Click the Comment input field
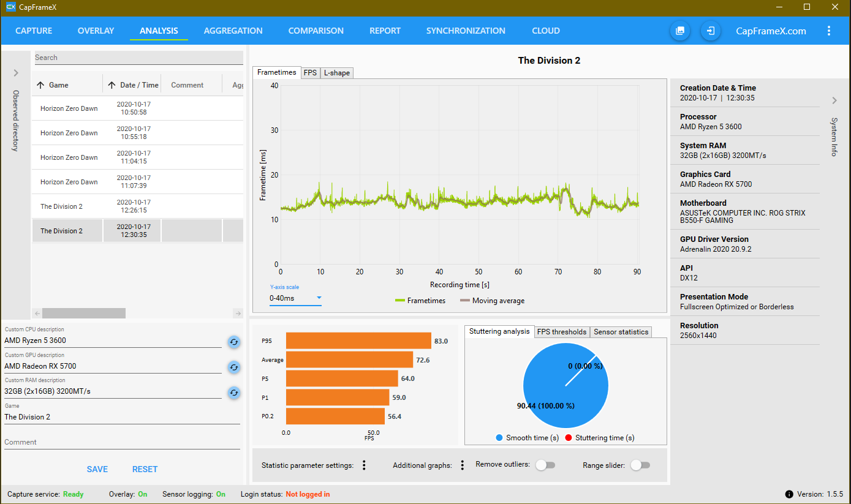Image resolution: width=851 pixels, height=504 pixels. (122, 442)
